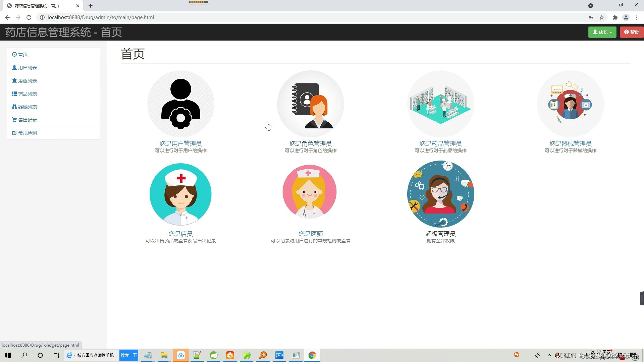Screen dimensions: 644x362
Task: Select the 角色列表 sidebar icon
Action: click(x=14, y=80)
